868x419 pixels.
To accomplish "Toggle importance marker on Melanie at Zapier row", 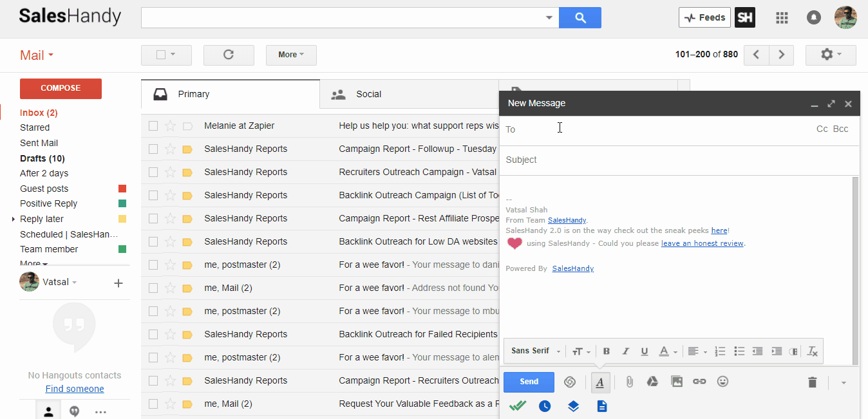I will (x=187, y=126).
